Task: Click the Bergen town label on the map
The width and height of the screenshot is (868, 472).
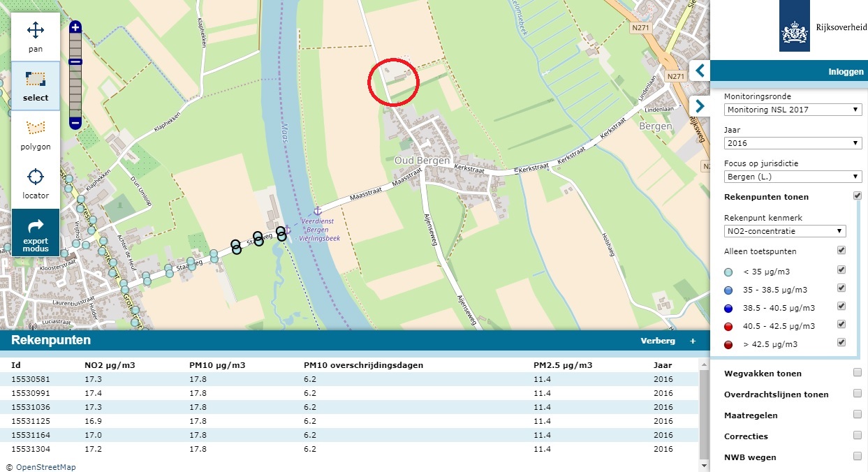Action: tap(655, 126)
